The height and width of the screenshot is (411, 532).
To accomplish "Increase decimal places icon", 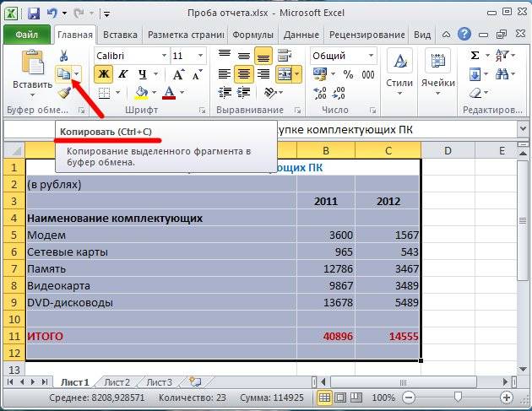I will [319, 93].
